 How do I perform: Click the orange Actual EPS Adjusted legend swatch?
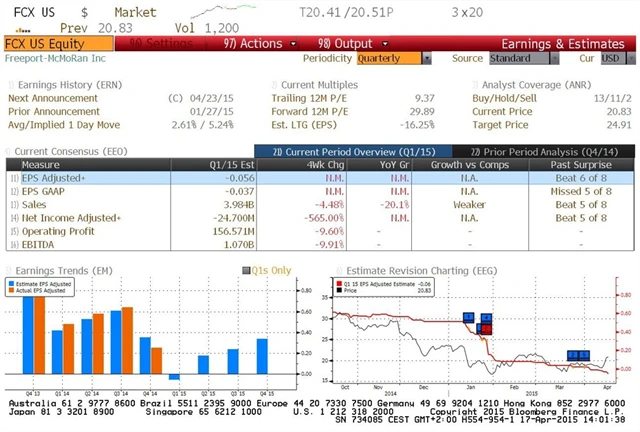pyautogui.click(x=11, y=290)
